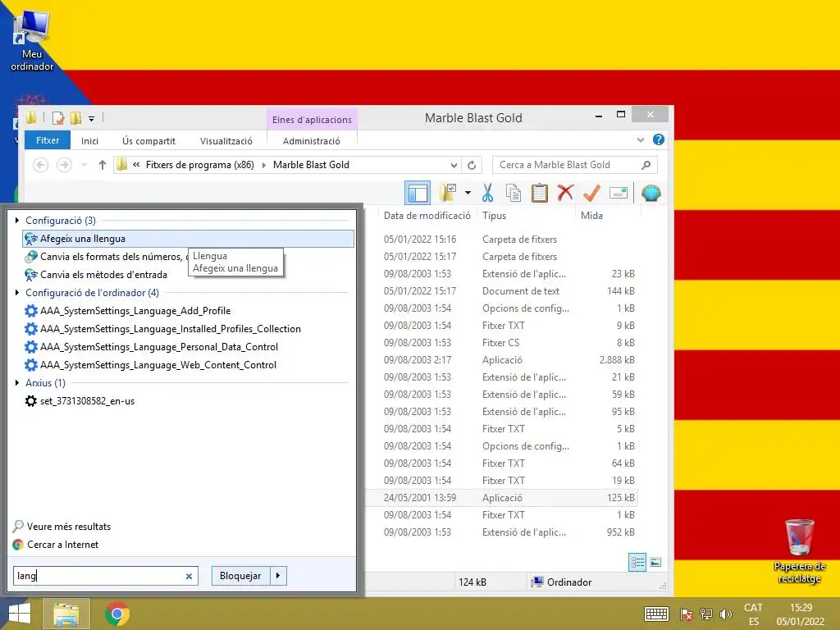Click the Refresh button in address bar

pos(472,165)
